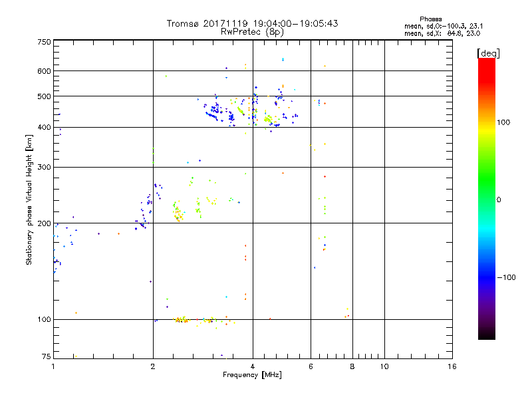Click the 'Phases' statistics heading
The width and height of the screenshot is (532, 399).
(430, 19)
